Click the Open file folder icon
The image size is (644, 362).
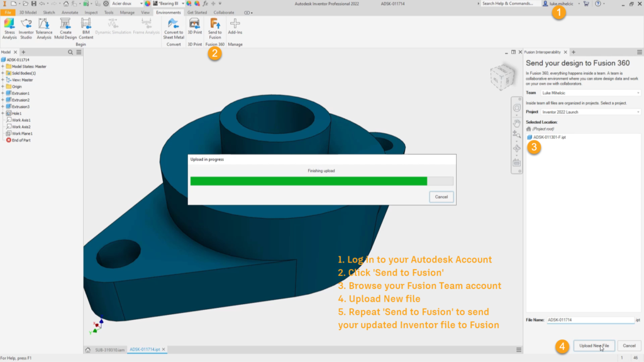25,4
